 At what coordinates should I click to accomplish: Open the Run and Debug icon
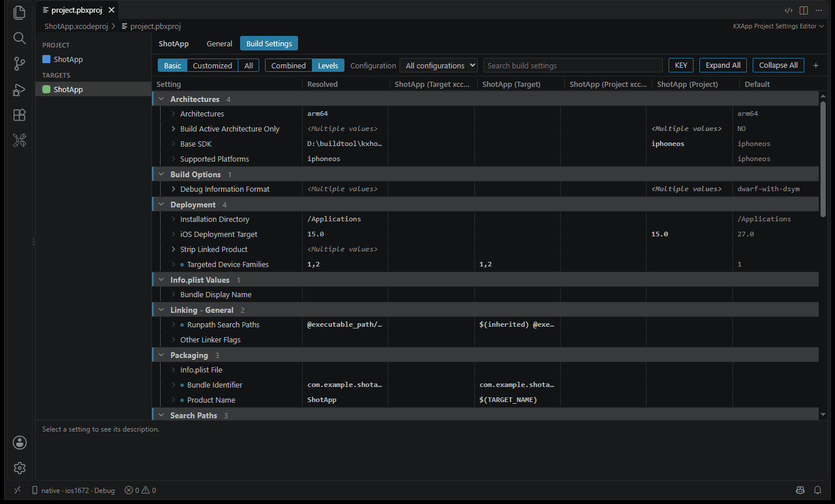tap(19, 90)
